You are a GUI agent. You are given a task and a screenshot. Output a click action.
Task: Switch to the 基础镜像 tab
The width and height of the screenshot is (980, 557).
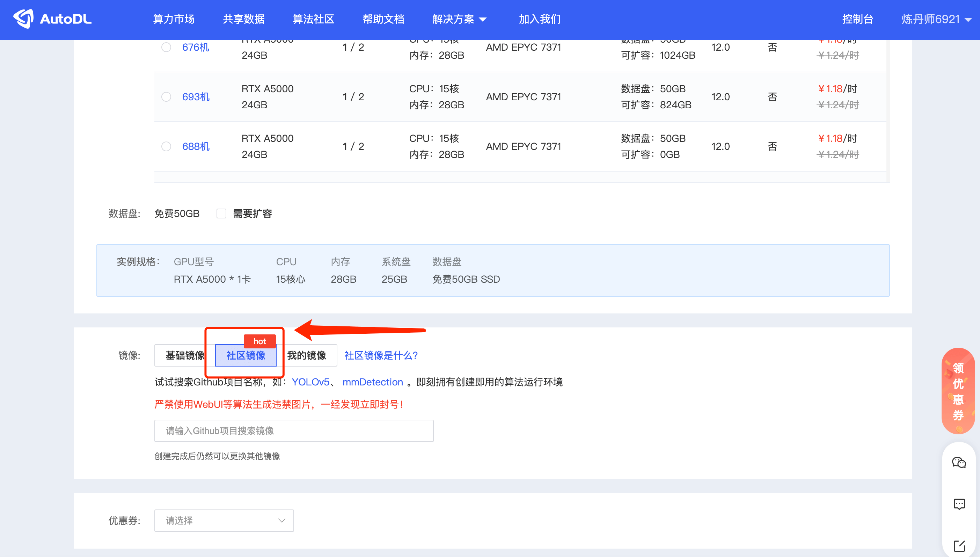pyautogui.click(x=184, y=355)
